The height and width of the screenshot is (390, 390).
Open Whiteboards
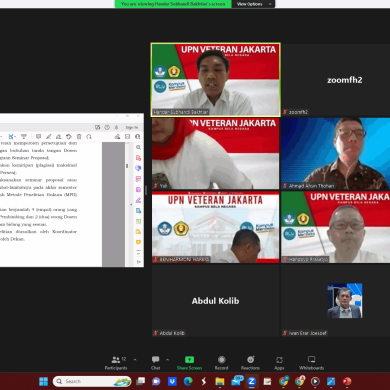pos(311,363)
